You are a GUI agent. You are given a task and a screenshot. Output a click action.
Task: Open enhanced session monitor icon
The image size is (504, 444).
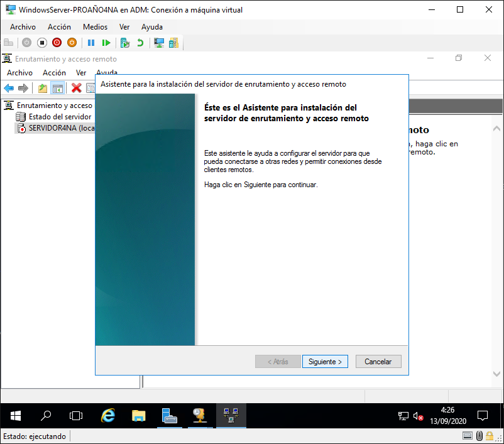pos(159,43)
